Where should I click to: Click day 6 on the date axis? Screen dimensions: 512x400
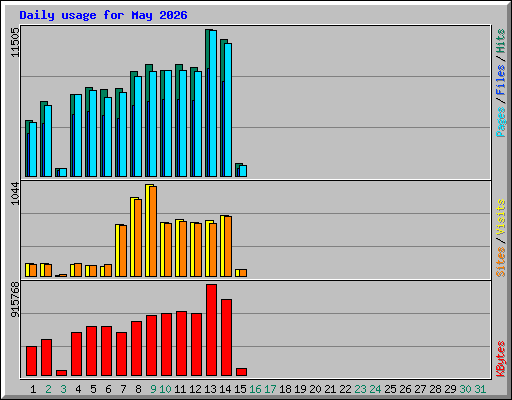click(108, 389)
